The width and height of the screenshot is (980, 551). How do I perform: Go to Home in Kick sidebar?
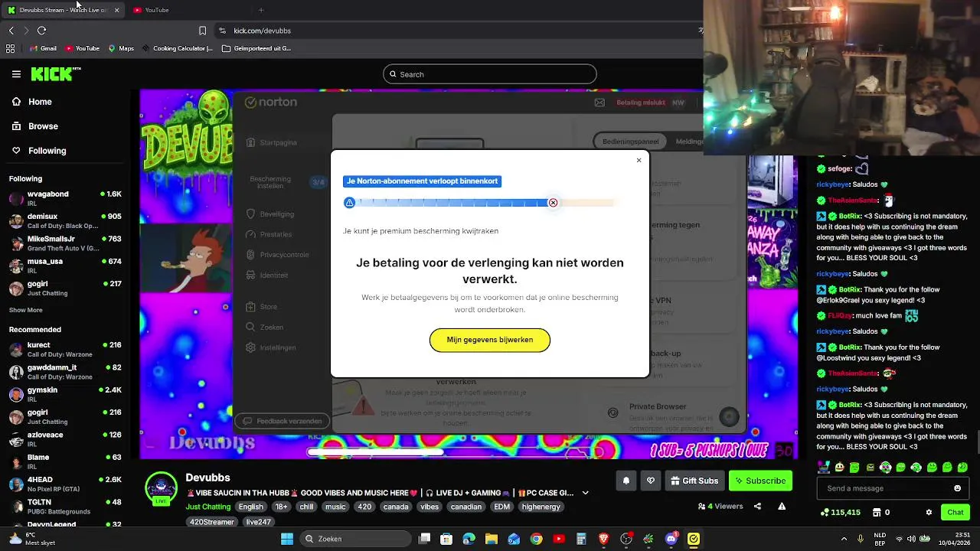tap(32, 102)
